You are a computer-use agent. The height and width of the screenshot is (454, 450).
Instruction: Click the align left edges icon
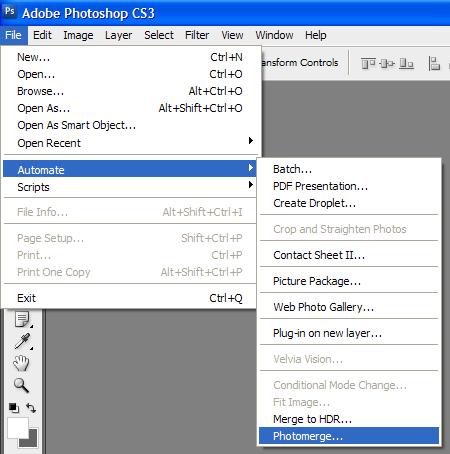point(434,63)
